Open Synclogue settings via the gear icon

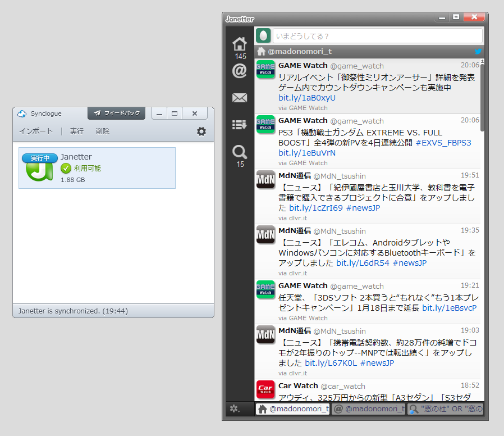(x=201, y=131)
